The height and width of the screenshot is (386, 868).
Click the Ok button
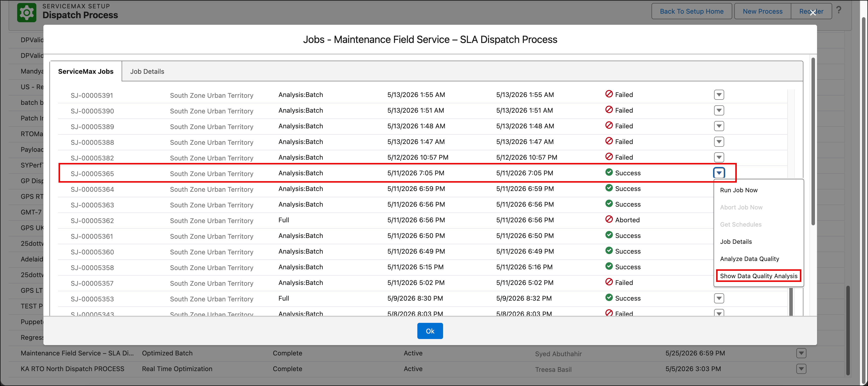click(430, 331)
